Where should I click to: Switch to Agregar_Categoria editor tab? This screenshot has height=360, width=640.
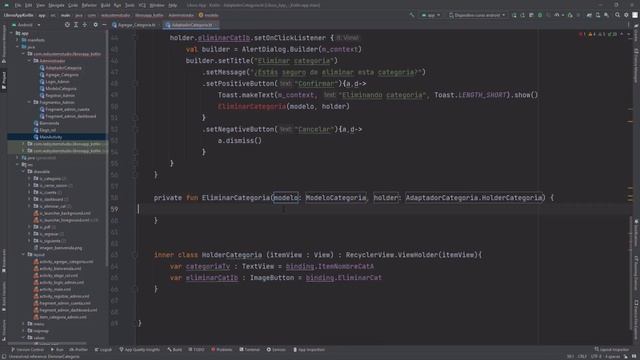pyautogui.click(x=135, y=25)
